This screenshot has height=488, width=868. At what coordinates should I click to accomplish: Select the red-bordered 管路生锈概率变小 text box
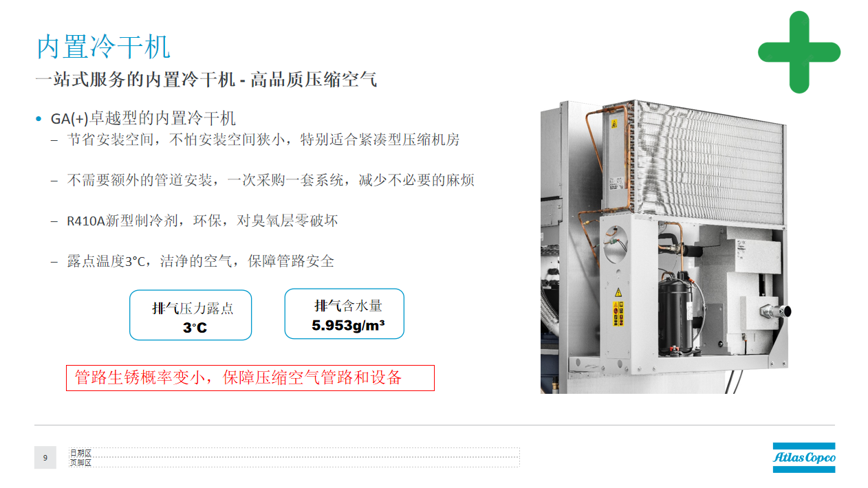tap(250, 378)
